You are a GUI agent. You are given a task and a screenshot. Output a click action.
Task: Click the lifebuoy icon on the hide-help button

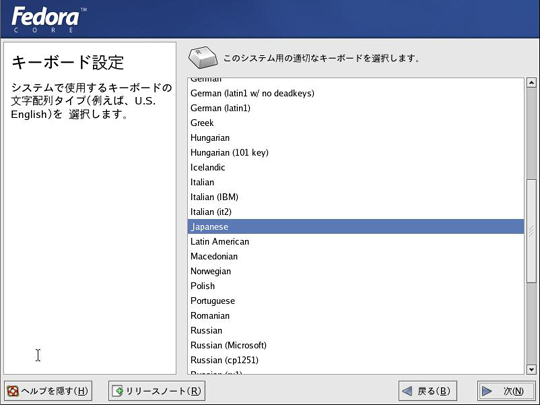coord(13,391)
